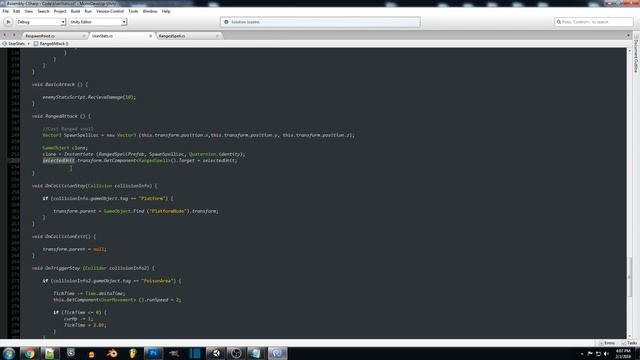Open the Run menu
The height and width of the screenshot is (360, 640).
click(x=88, y=11)
